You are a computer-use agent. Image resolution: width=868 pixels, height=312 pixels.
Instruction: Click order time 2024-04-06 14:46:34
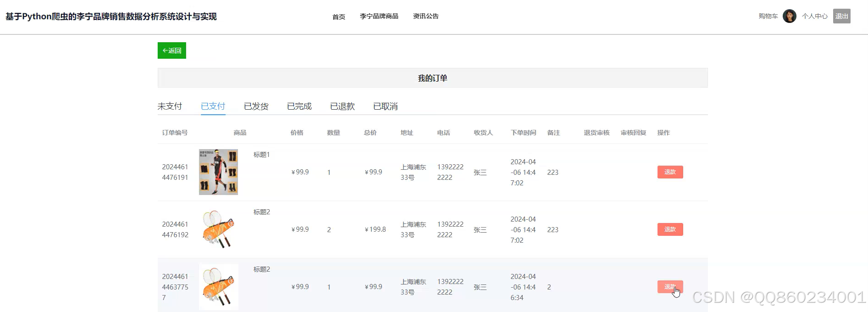click(523, 287)
